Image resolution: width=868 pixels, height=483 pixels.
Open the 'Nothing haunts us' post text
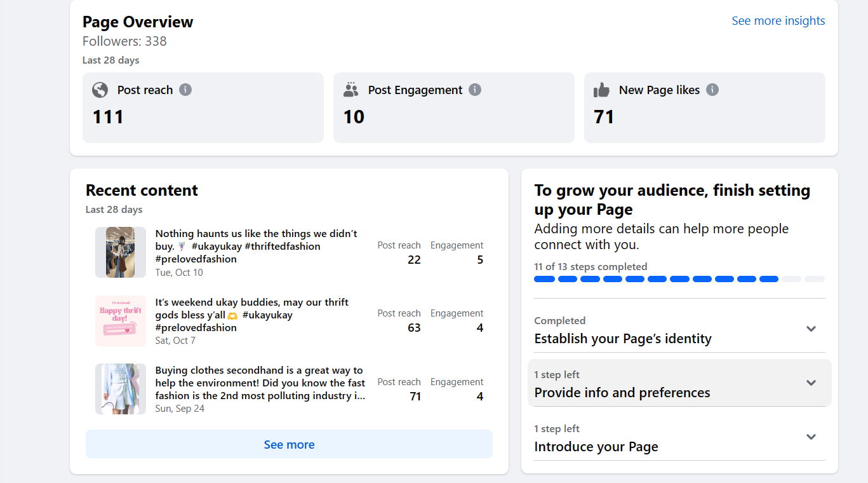coord(257,247)
